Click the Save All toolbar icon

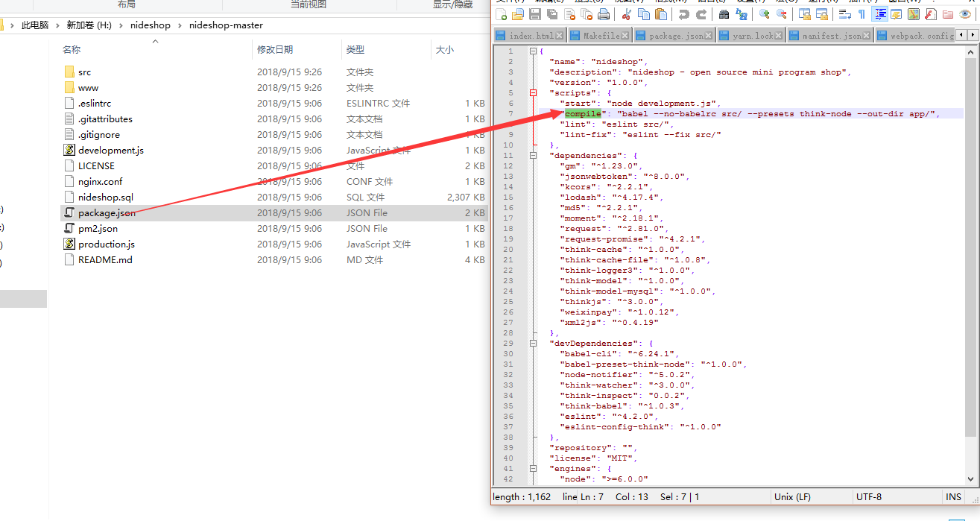pos(552,14)
